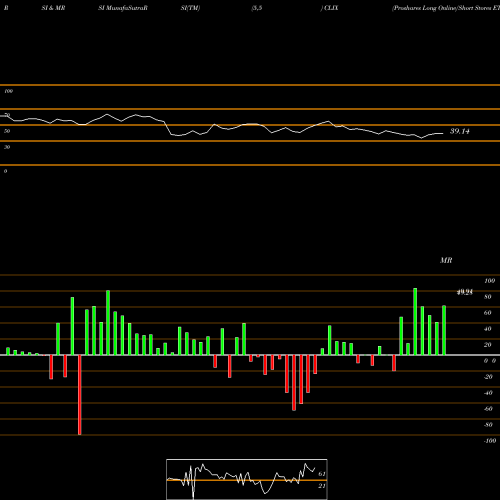This screenshot has width=500, height=500.
Task: Click the -20 label on the MR chart's right axis
Action: point(488,377)
